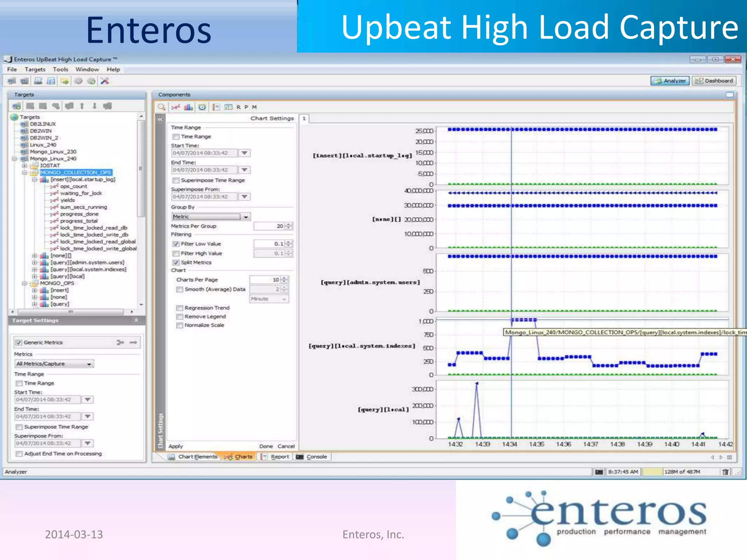Viewport: 747px width, 560px height.
Task: Click the Targets tree horizontal scrollbar
Action: pos(71,312)
